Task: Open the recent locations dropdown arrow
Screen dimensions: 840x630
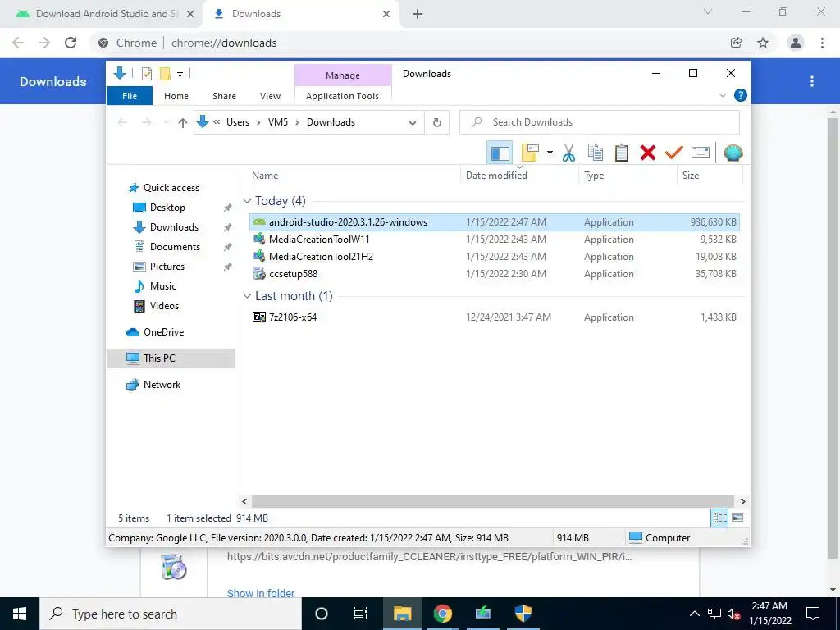Action: (166, 123)
